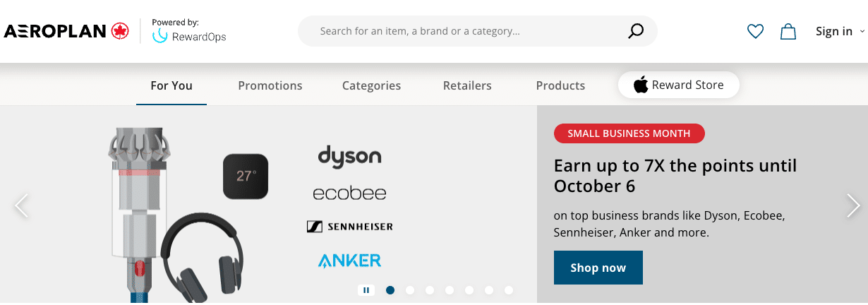Image resolution: width=868 pixels, height=305 pixels.
Task: Click the Shop now button
Action: pos(598,268)
